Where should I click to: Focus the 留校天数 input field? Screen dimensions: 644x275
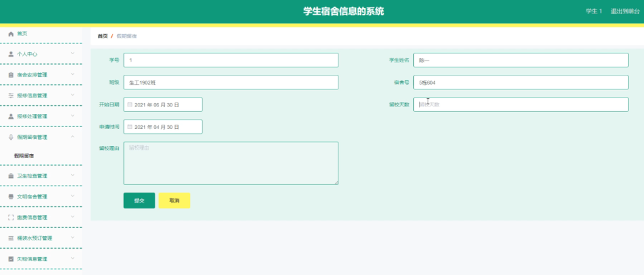(x=521, y=104)
